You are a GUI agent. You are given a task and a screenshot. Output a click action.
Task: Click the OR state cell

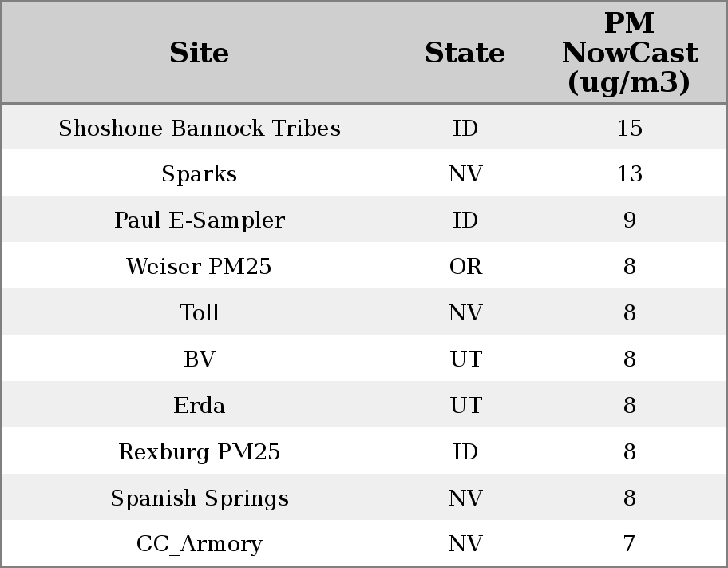pyautogui.click(x=465, y=267)
